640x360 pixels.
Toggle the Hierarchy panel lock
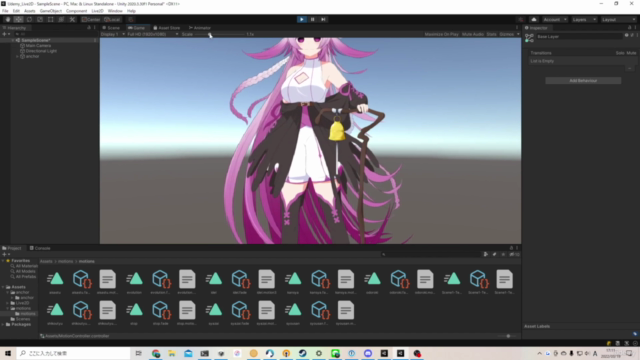(x=89, y=28)
